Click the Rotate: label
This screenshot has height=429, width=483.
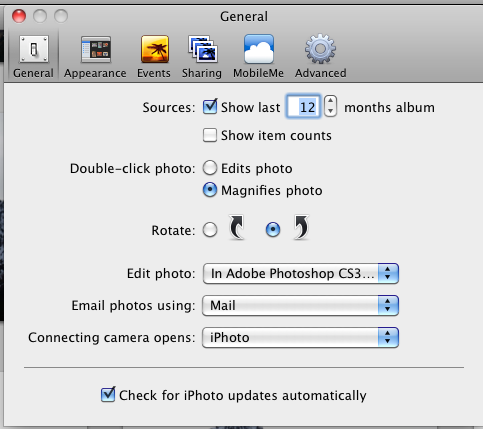coord(173,230)
